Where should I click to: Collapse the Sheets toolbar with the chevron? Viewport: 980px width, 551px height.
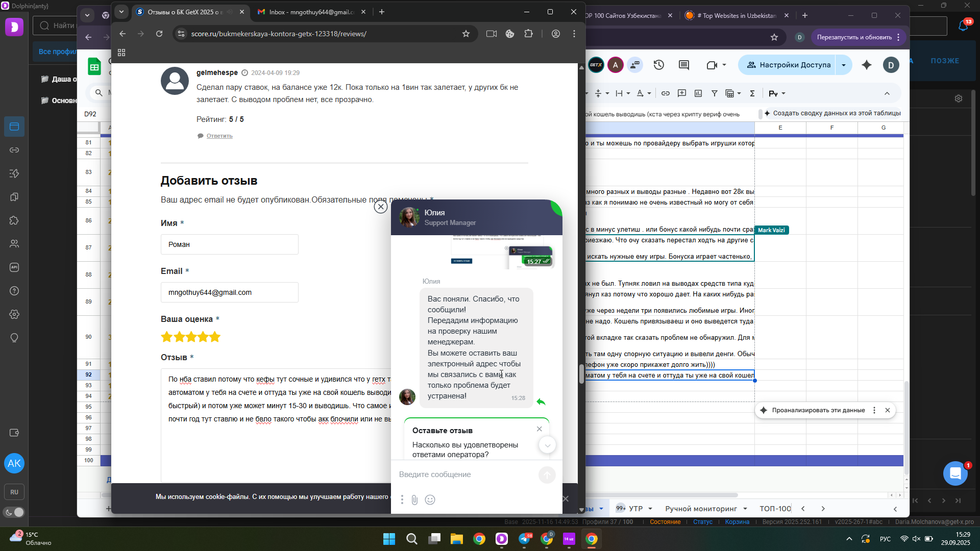[887, 93]
